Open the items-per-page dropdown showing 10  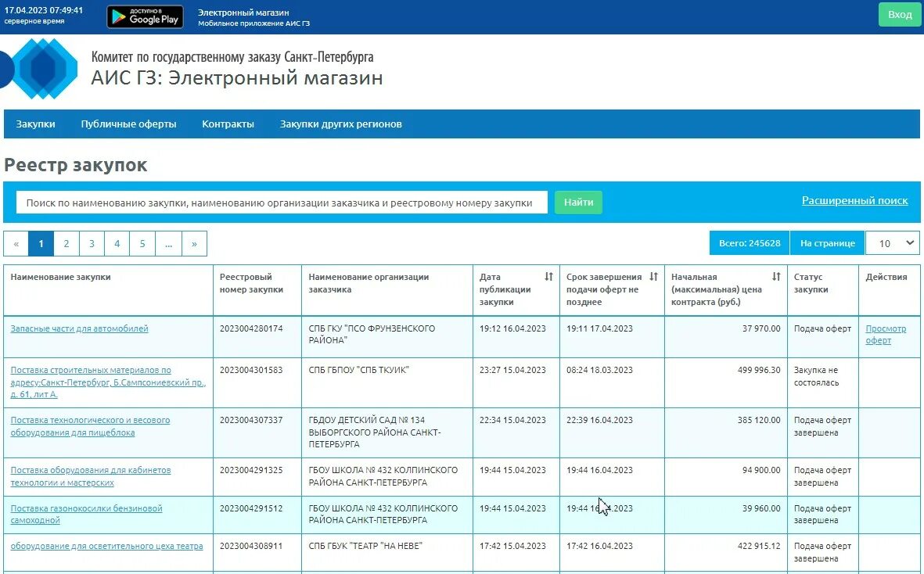(892, 243)
